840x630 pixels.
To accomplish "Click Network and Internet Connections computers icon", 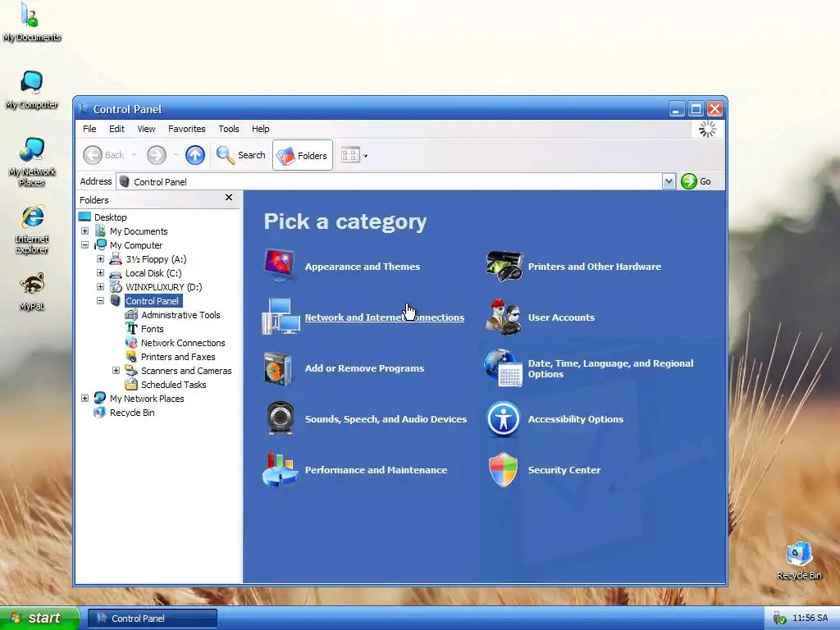I will coord(281,317).
